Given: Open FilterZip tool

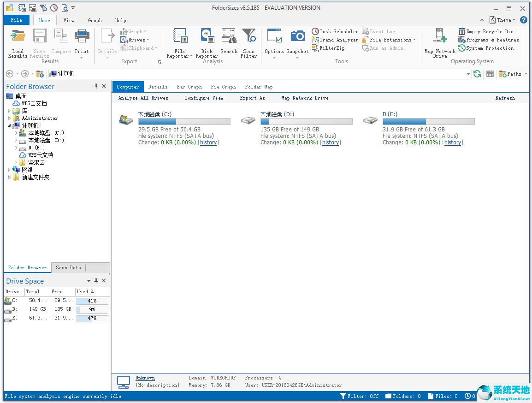Looking at the screenshot, I should (328, 48).
